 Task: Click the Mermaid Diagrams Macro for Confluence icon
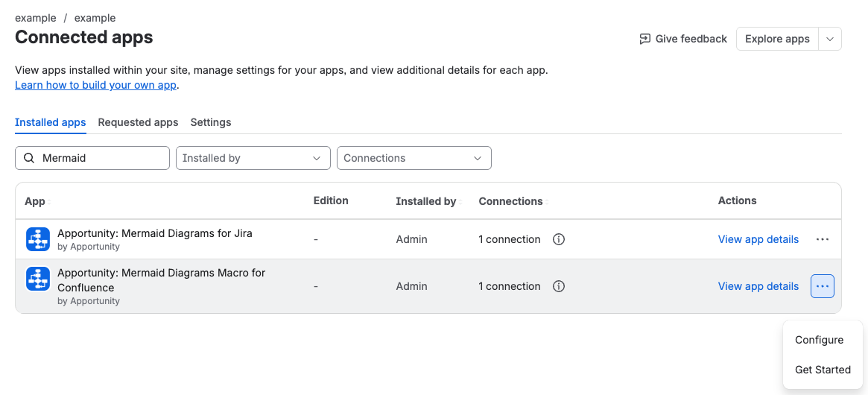pos(38,279)
